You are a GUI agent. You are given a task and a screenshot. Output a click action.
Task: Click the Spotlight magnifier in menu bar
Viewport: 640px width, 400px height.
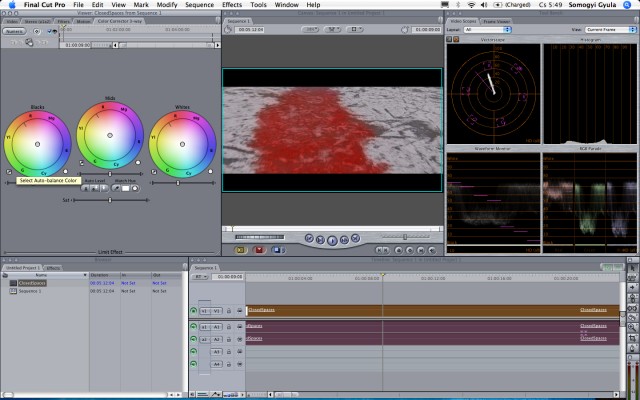pos(630,5)
